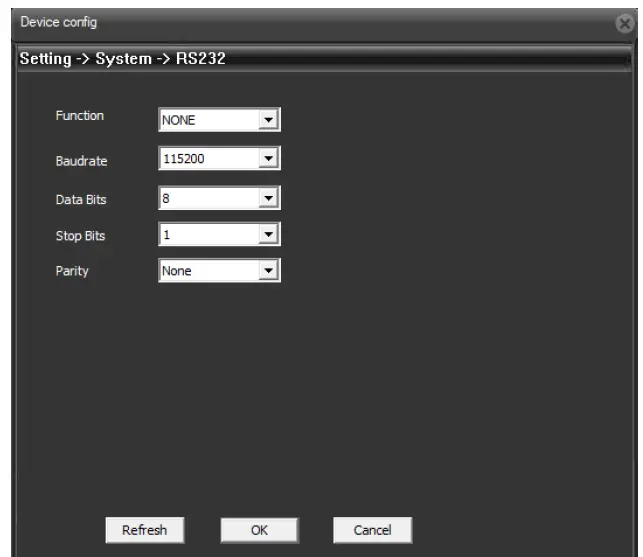Click the Parity label text
Screen dimensions: 643x557
tap(72, 271)
